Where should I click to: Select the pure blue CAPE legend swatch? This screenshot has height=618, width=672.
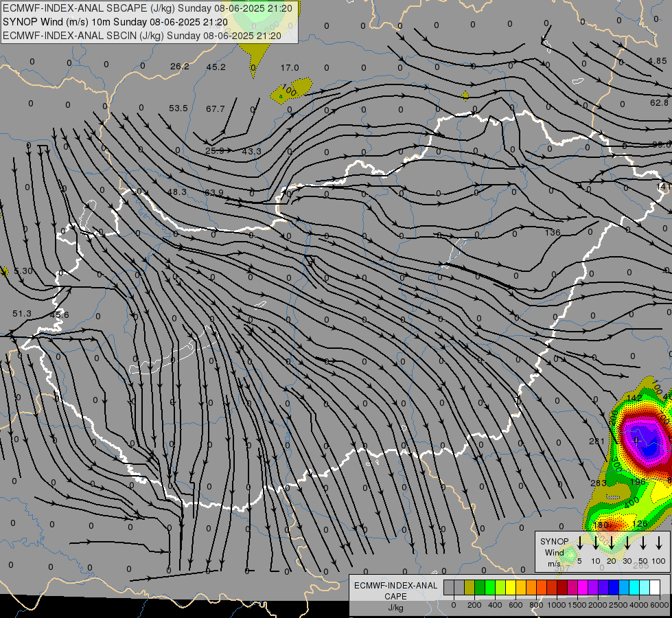(x=614, y=587)
